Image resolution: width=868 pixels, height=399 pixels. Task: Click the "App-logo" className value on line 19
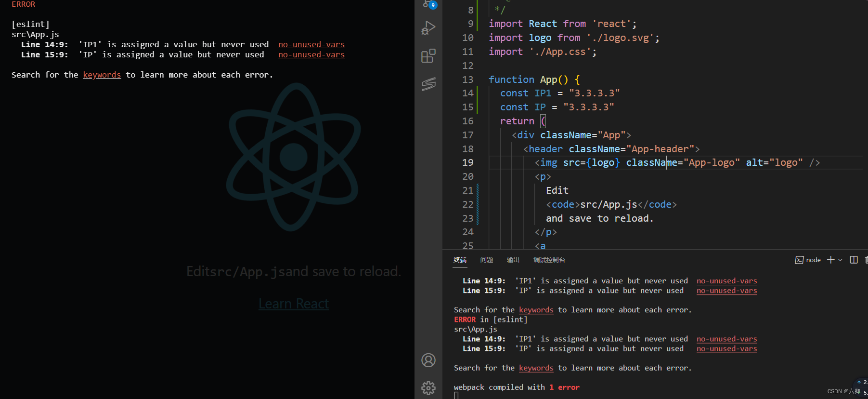712,162
